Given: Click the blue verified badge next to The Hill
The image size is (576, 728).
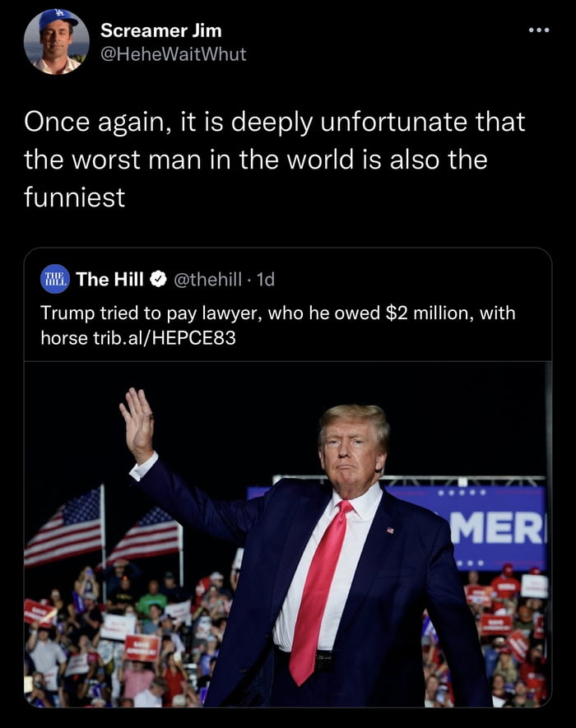Looking at the screenshot, I should click(156, 279).
